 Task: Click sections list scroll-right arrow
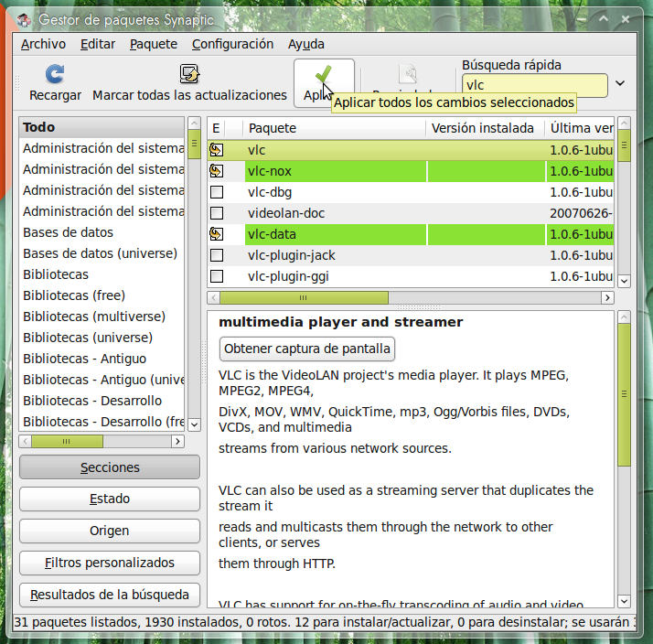tap(177, 441)
